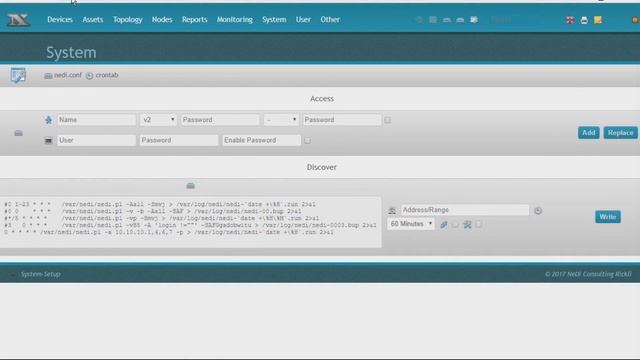640x360 pixels.
Task: Click the System setup page icon
Action: pyautogui.click(x=18, y=76)
